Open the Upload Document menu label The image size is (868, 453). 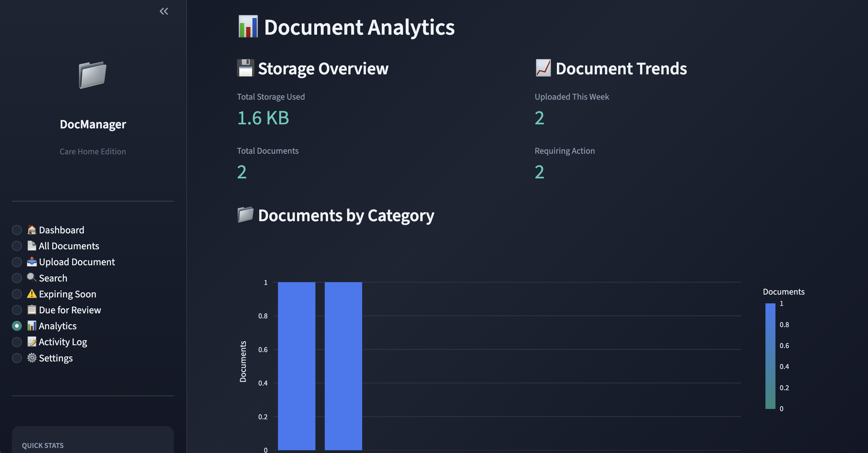click(77, 262)
